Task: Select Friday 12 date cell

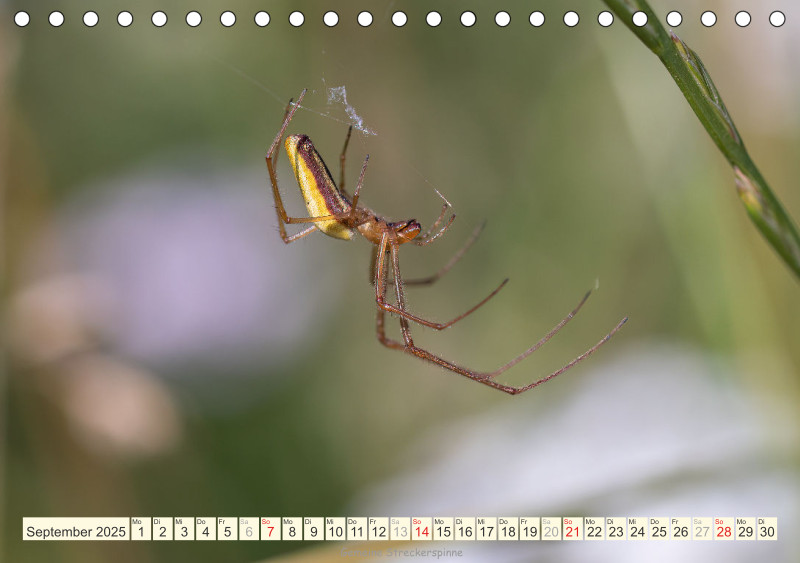Action: coord(379,529)
